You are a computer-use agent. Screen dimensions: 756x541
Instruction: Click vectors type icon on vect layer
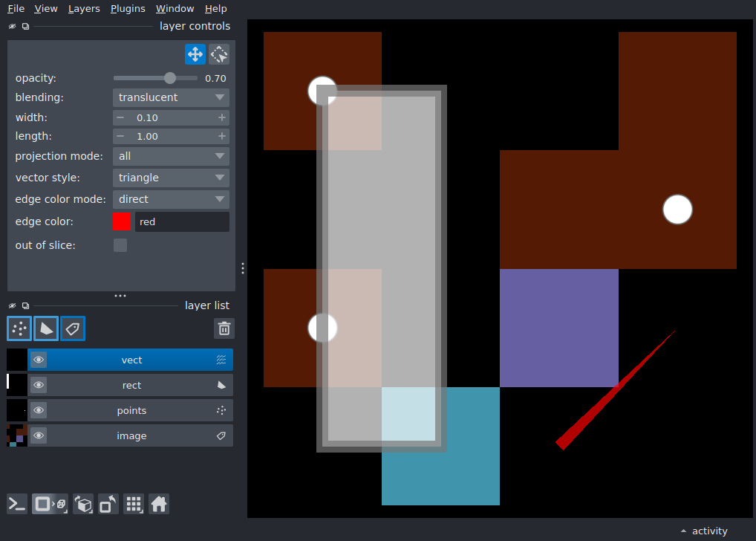tap(221, 360)
